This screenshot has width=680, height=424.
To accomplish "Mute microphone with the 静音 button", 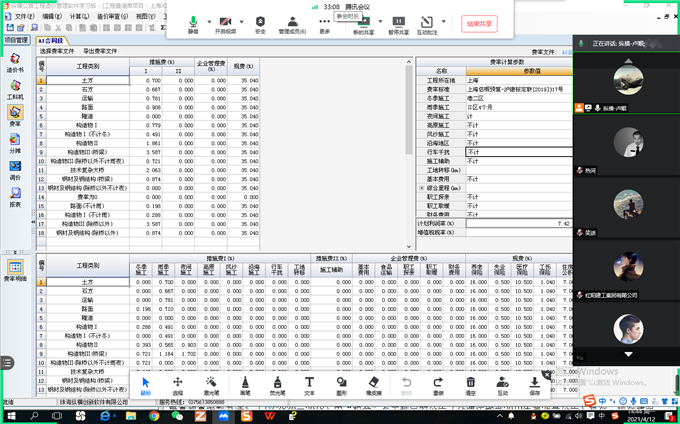I will (193, 24).
